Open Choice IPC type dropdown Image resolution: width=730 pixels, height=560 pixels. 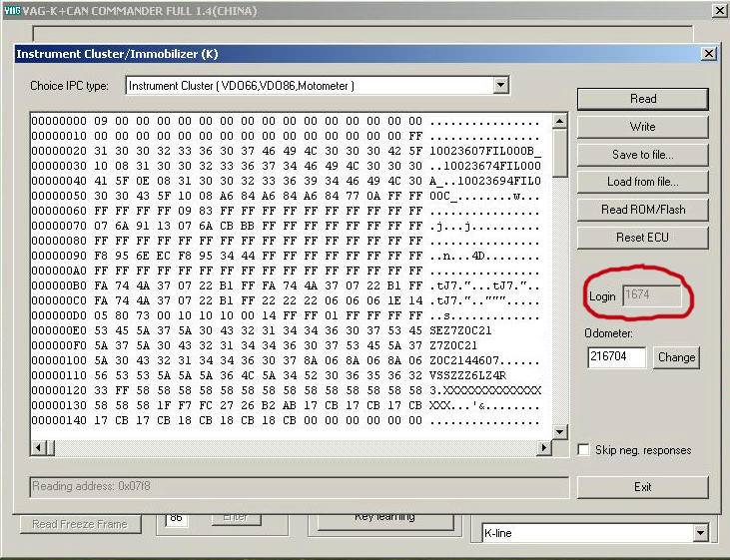click(500, 85)
